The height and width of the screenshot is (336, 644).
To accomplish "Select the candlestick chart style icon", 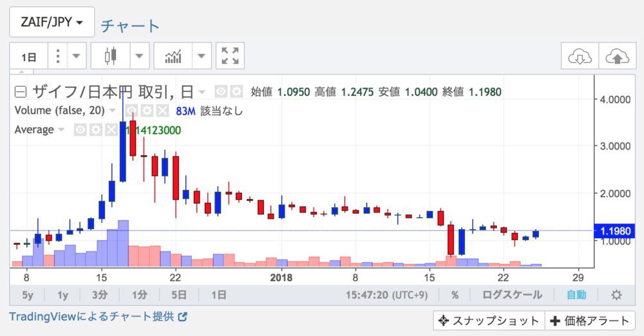I will (x=110, y=56).
